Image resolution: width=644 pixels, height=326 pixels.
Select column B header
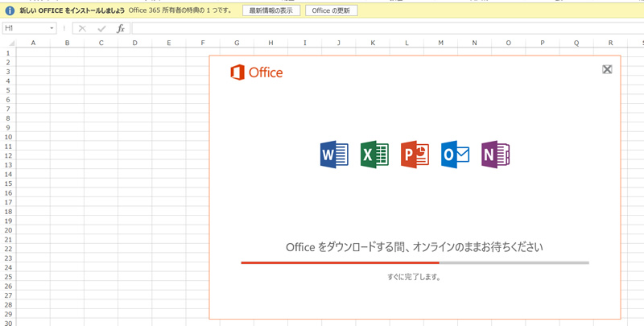point(67,43)
